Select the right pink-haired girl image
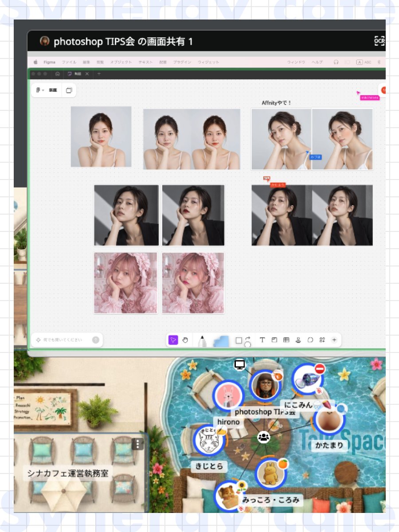 click(x=193, y=283)
